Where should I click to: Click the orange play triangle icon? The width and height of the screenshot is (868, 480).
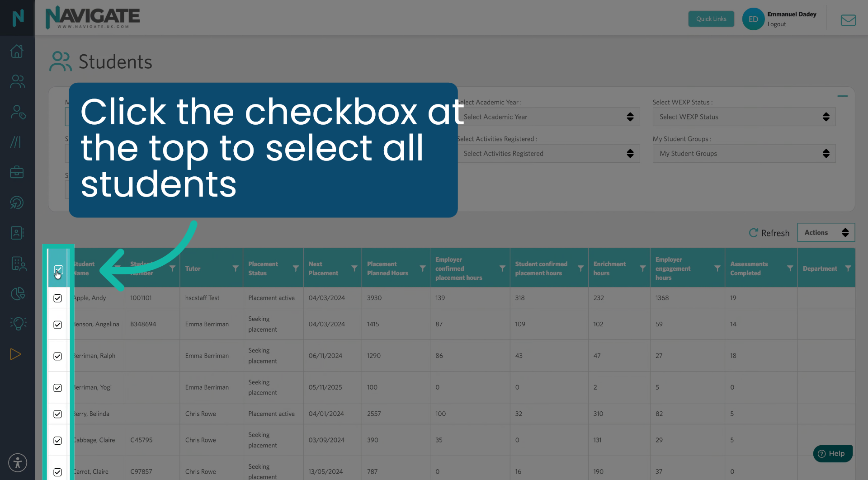(x=15, y=354)
